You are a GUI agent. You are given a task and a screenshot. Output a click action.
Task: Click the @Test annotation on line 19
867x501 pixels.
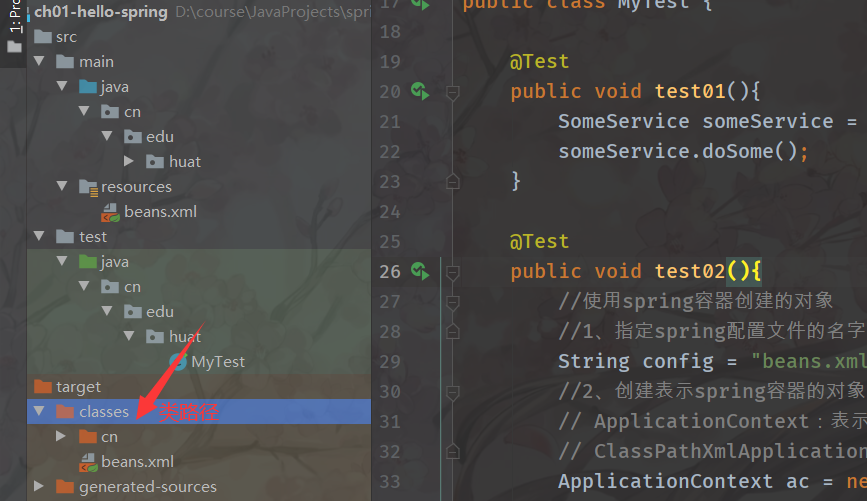coord(539,61)
